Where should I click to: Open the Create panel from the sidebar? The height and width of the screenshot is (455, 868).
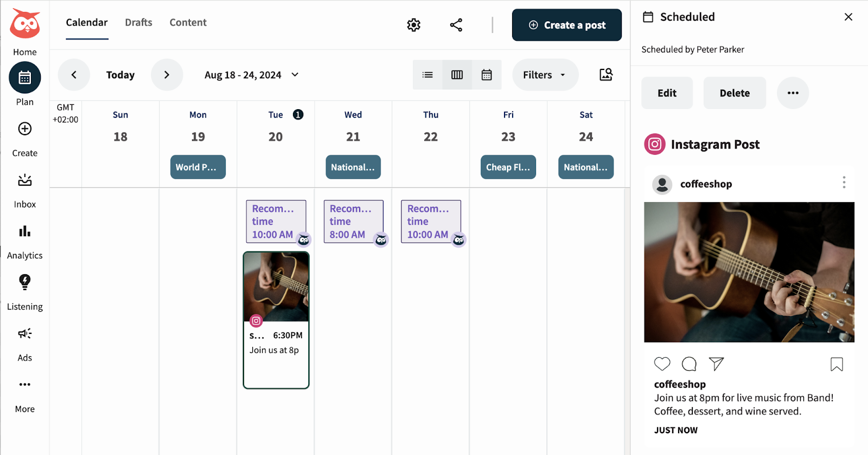(24, 129)
